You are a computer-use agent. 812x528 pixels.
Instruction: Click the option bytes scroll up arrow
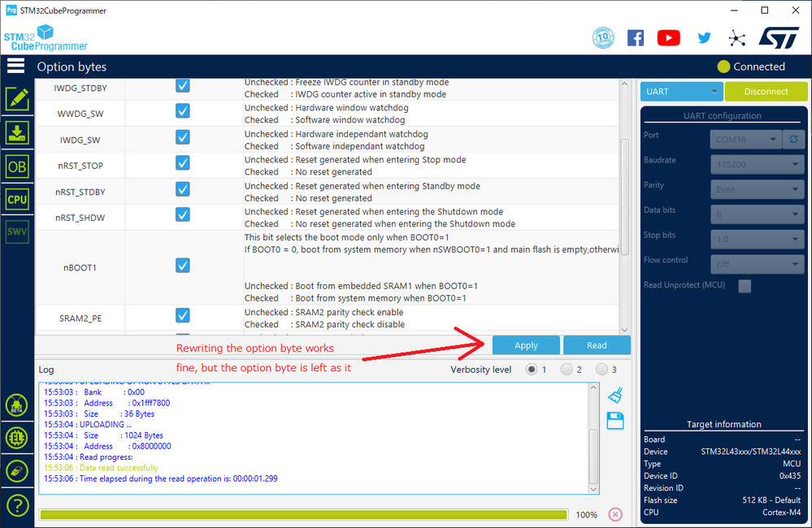pos(624,84)
